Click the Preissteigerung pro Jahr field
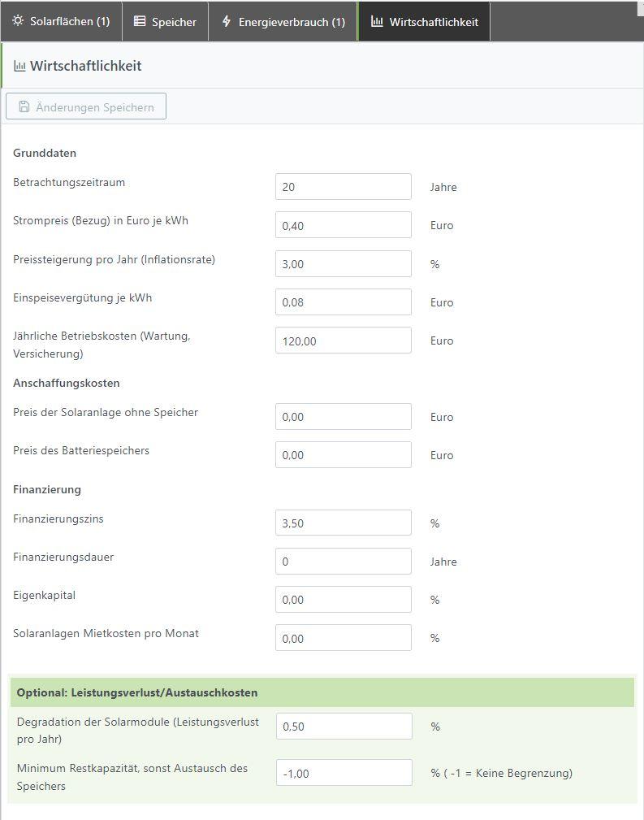The image size is (644, 820). [343, 263]
